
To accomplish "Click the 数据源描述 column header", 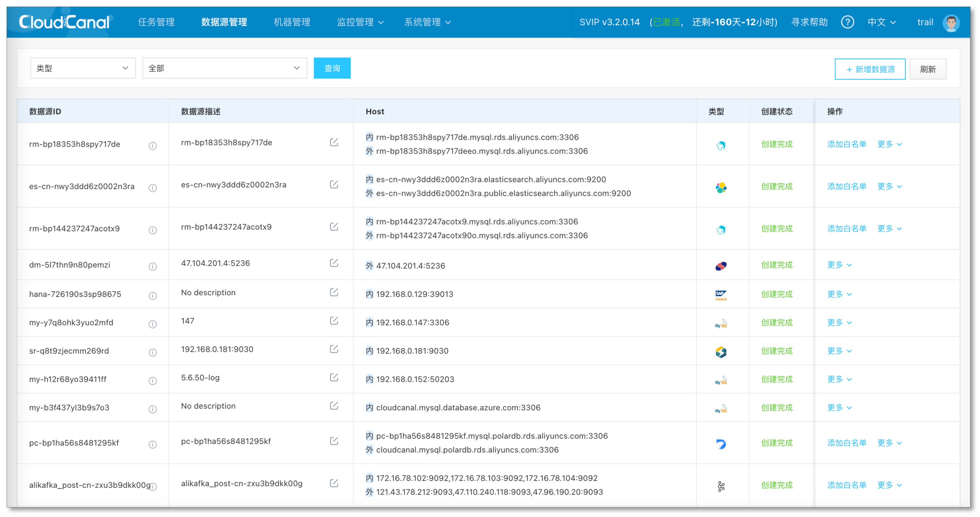I will (x=200, y=111).
